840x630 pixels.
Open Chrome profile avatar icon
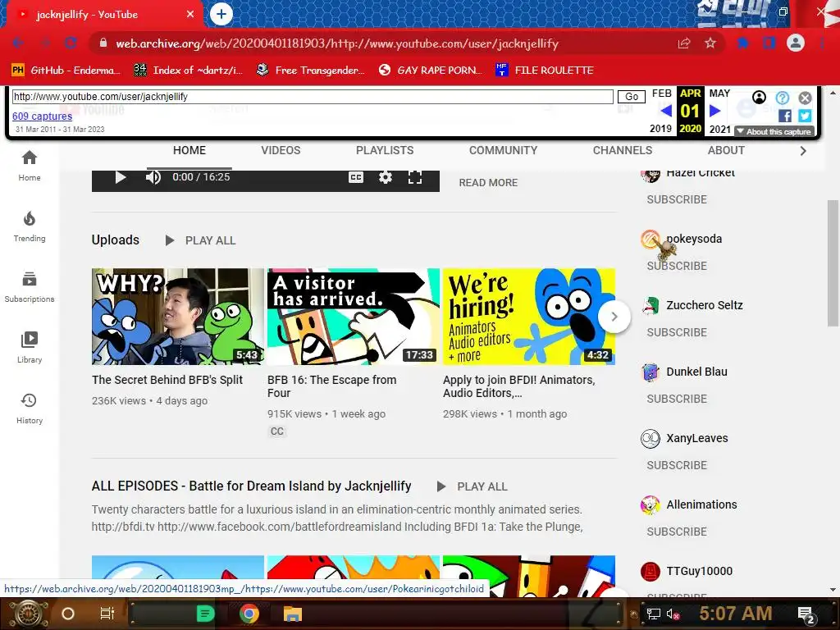click(x=796, y=43)
